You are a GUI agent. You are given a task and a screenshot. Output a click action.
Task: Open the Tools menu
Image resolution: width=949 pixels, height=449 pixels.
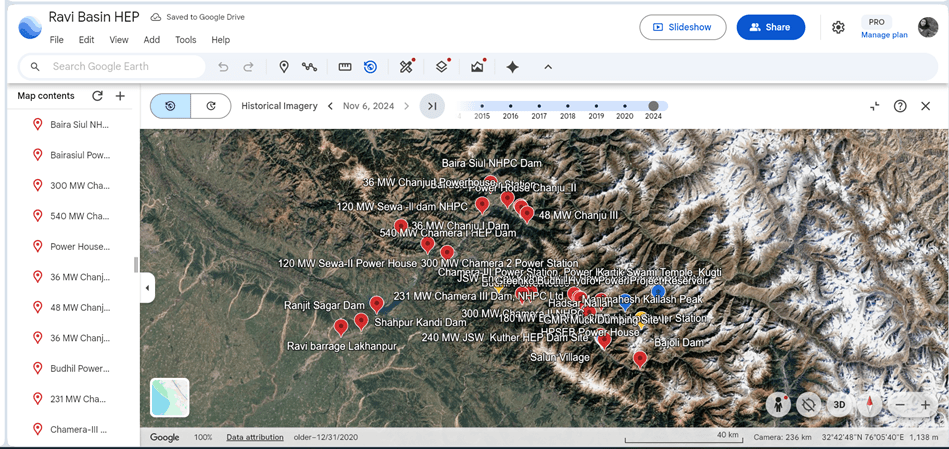point(186,40)
